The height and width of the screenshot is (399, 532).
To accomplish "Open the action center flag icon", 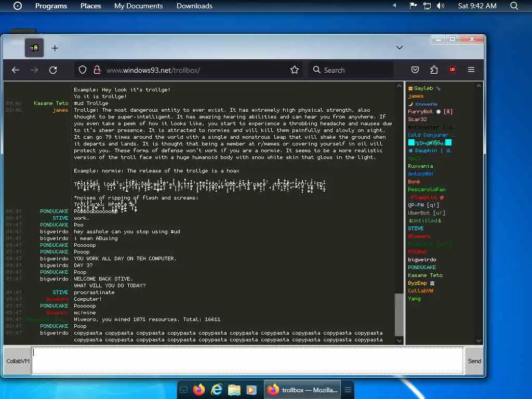I will click(413, 5).
